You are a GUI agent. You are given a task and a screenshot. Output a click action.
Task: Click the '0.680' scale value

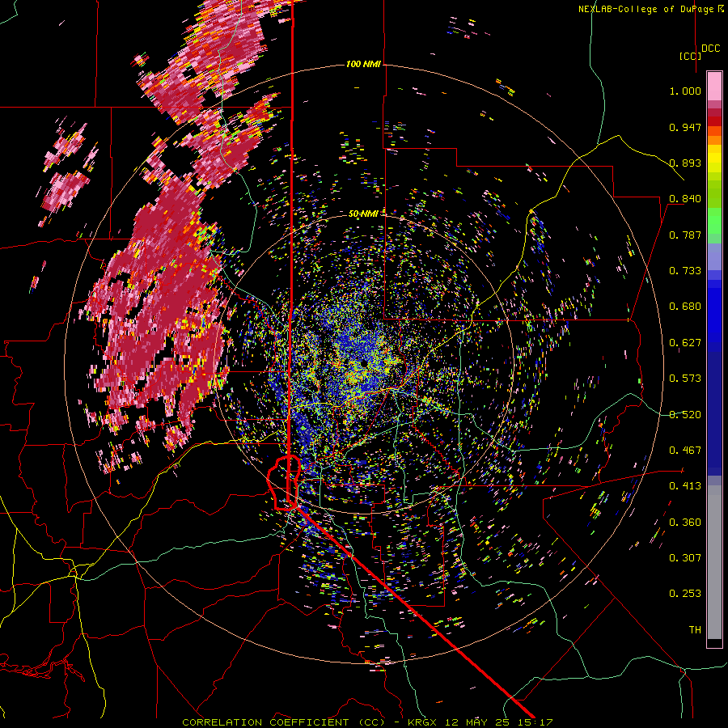click(685, 307)
